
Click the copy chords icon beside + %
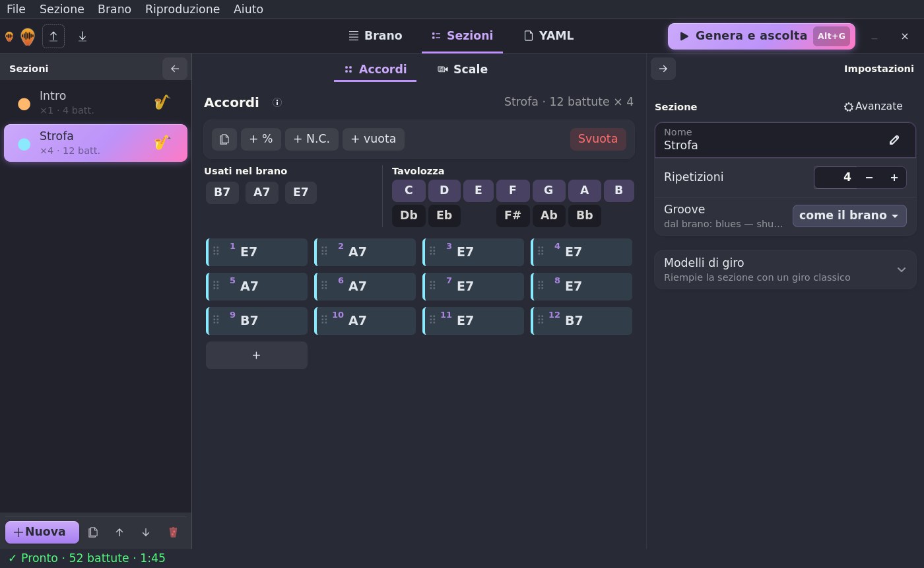click(224, 139)
